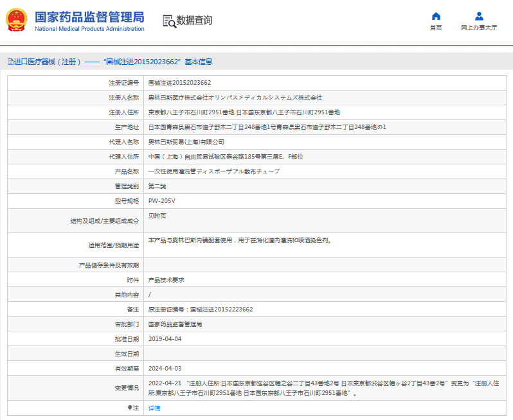Select the 2022-04-21 change record text
The image size is (513, 420).
[323, 388]
